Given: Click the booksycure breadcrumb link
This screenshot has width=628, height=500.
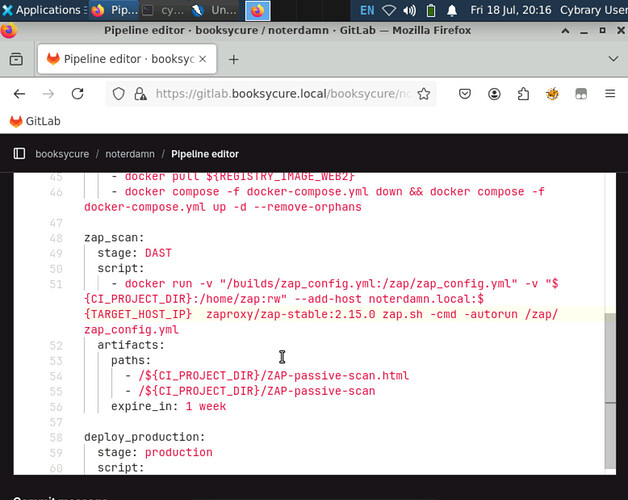Looking at the screenshot, I should click(61, 154).
